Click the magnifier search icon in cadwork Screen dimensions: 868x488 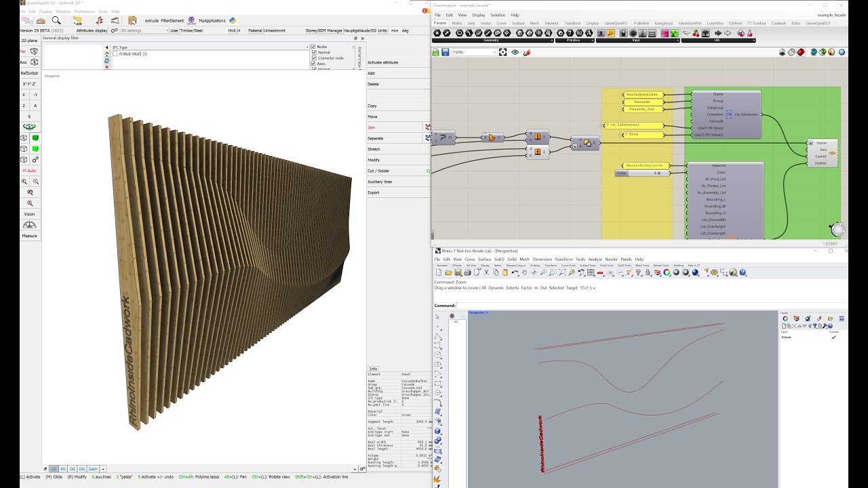pos(56,20)
